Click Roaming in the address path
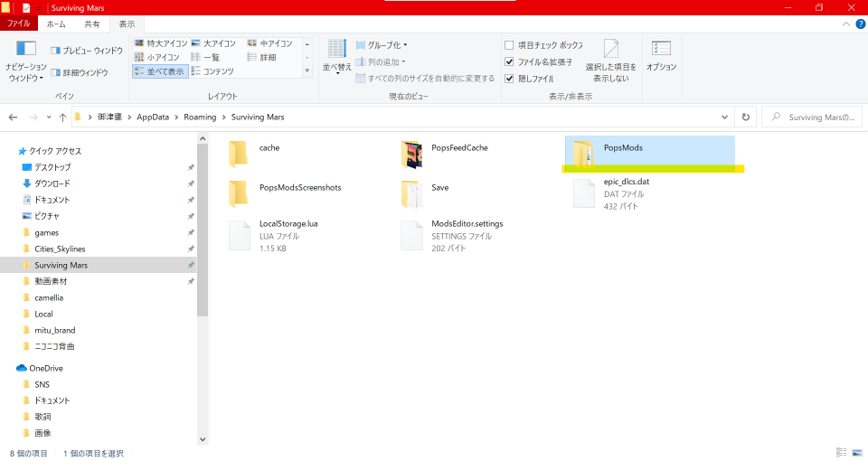 (200, 118)
